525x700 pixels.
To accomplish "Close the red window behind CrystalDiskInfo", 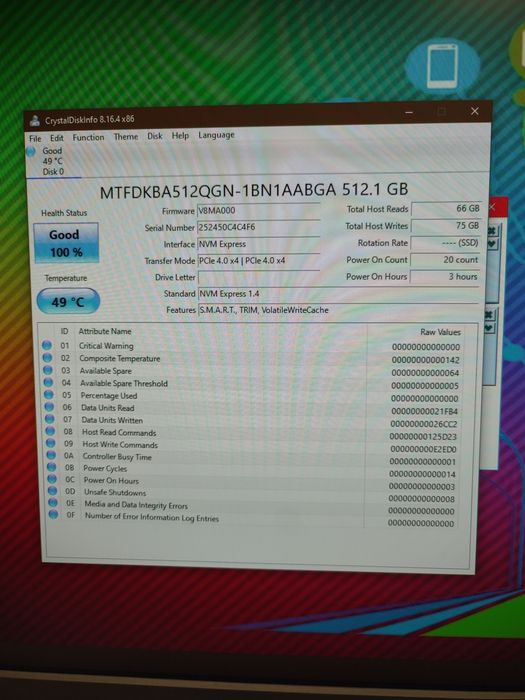I will (x=493, y=207).
